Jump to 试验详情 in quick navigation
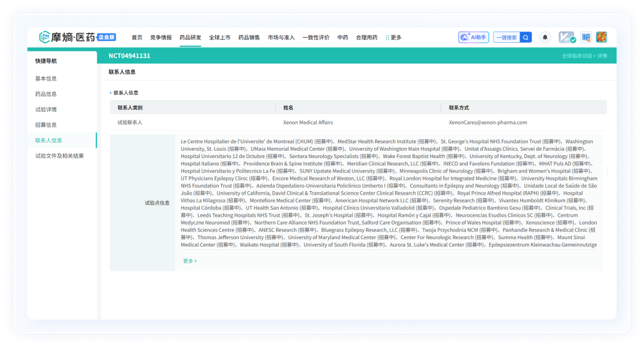Screen dimensions: 644x347 [46, 110]
